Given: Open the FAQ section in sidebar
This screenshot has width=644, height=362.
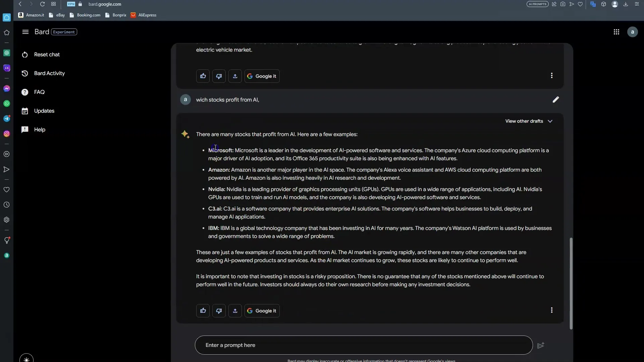Looking at the screenshot, I should pos(39,93).
